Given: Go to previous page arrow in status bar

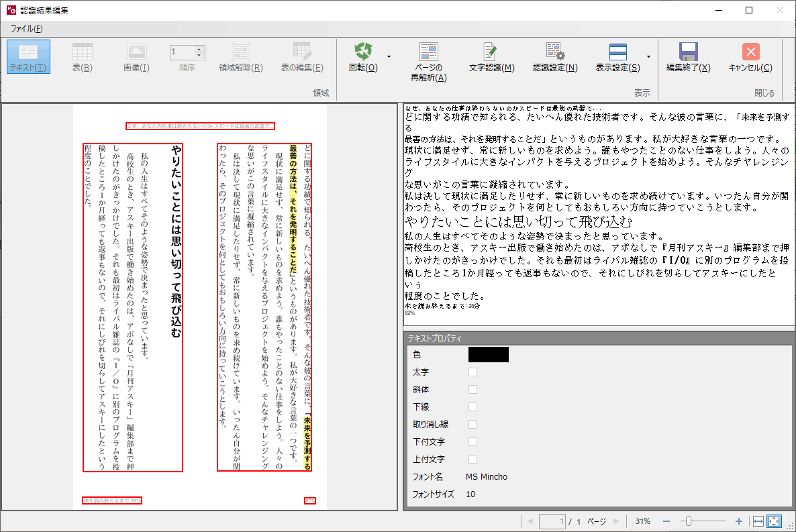Looking at the screenshot, I should 530,521.
